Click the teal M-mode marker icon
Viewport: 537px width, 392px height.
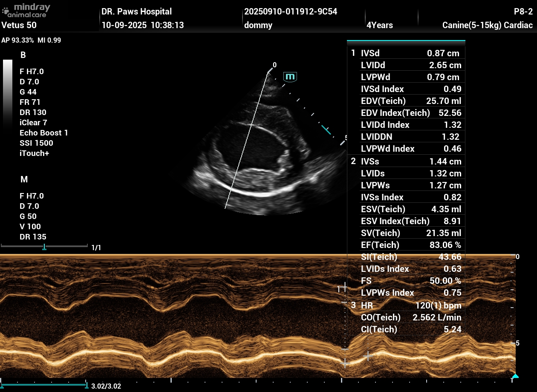point(290,77)
